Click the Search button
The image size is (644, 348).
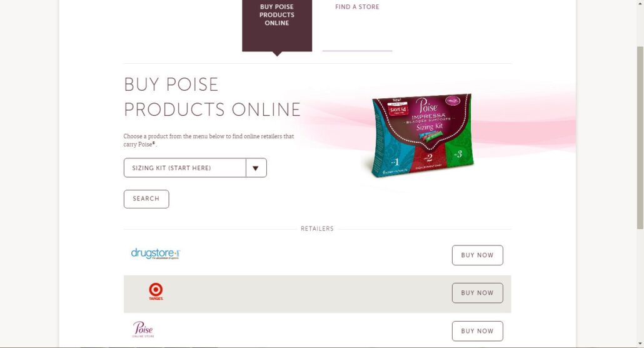click(x=146, y=198)
